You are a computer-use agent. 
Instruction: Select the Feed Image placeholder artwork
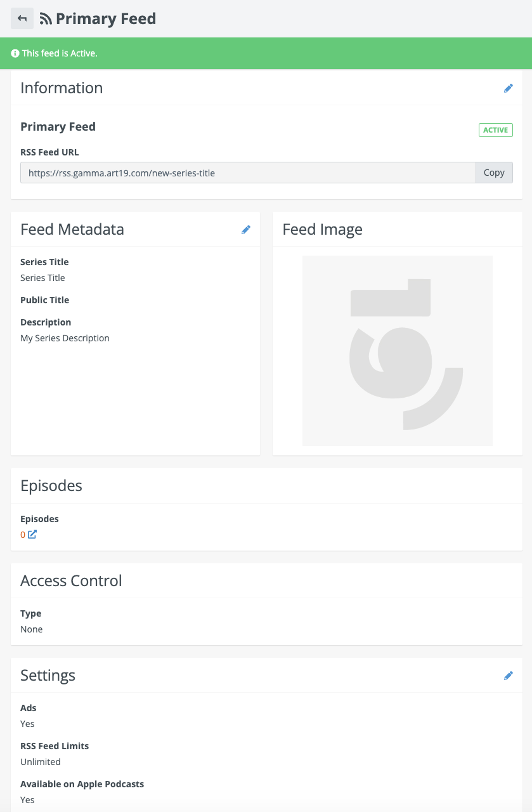(x=397, y=350)
